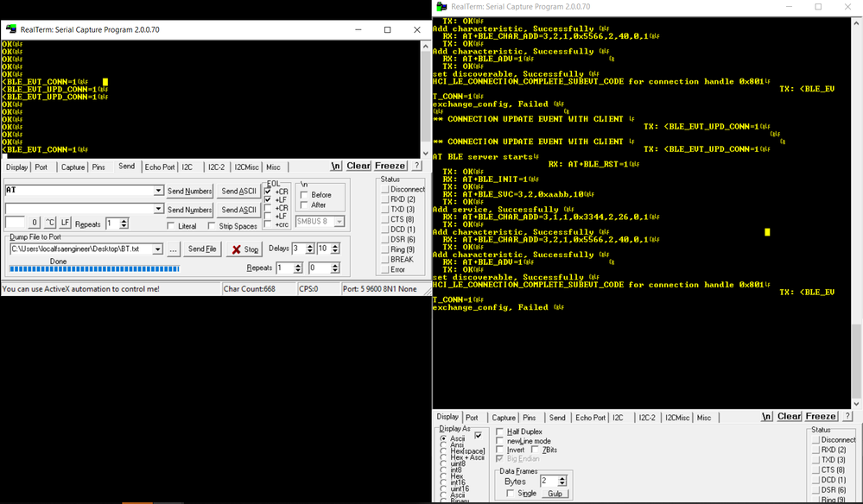The image size is (863, 504).
Task: Click the blue Dump File progress bar
Action: tap(94, 268)
